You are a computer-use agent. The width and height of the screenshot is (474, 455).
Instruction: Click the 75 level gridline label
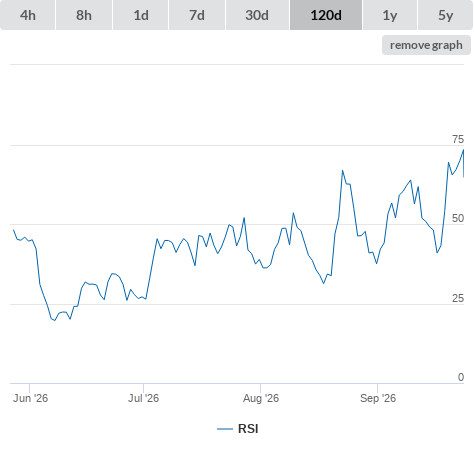point(458,139)
